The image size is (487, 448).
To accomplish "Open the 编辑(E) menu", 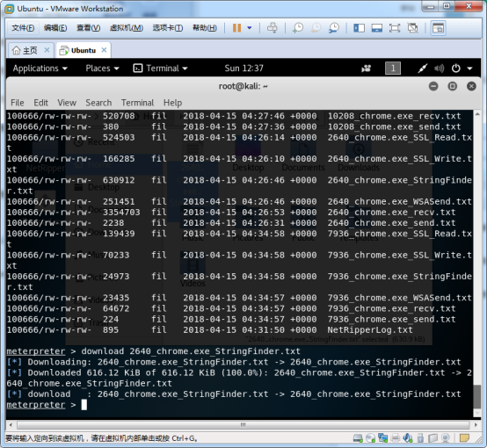I will pos(55,28).
